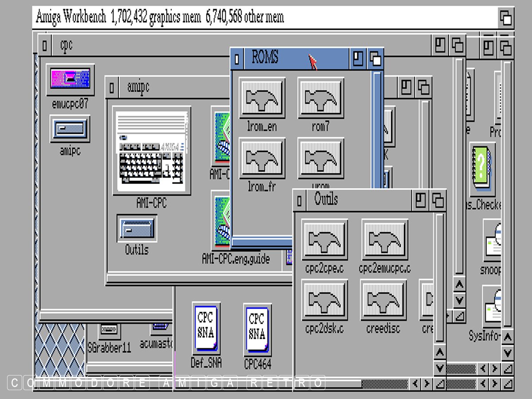Screen dimensions: 532x399
Task: Select the lrom_fr ROM file icon
Action: [x=262, y=158]
